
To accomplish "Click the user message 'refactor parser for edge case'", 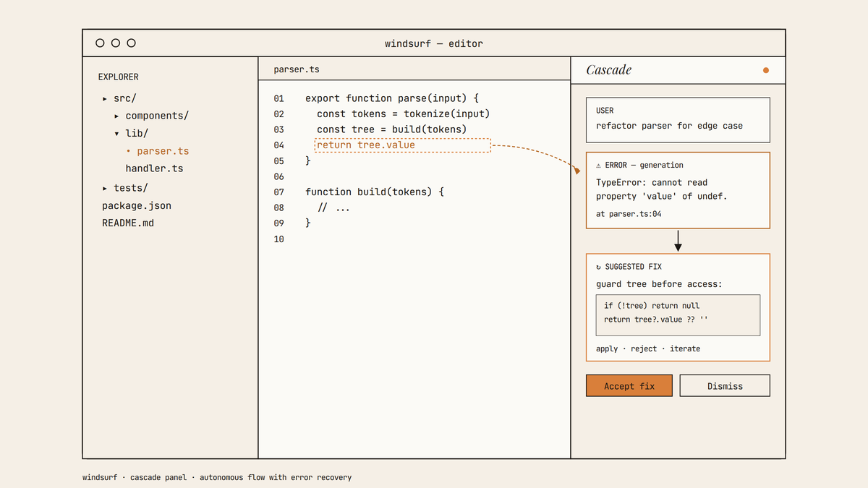I will pyautogui.click(x=669, y=126).
